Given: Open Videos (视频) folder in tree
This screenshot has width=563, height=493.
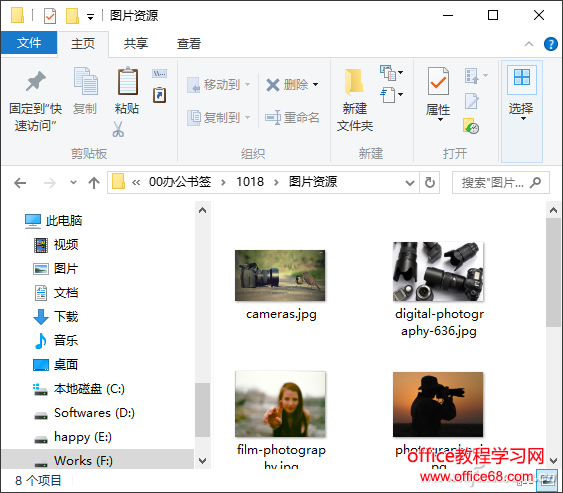Looking at the screenshot, I should 56,245.
